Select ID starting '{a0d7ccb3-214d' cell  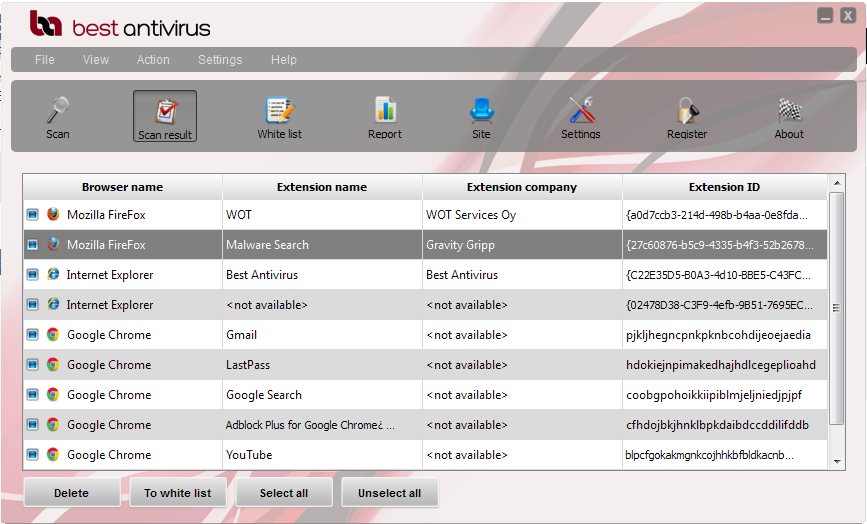coord(725,214)
